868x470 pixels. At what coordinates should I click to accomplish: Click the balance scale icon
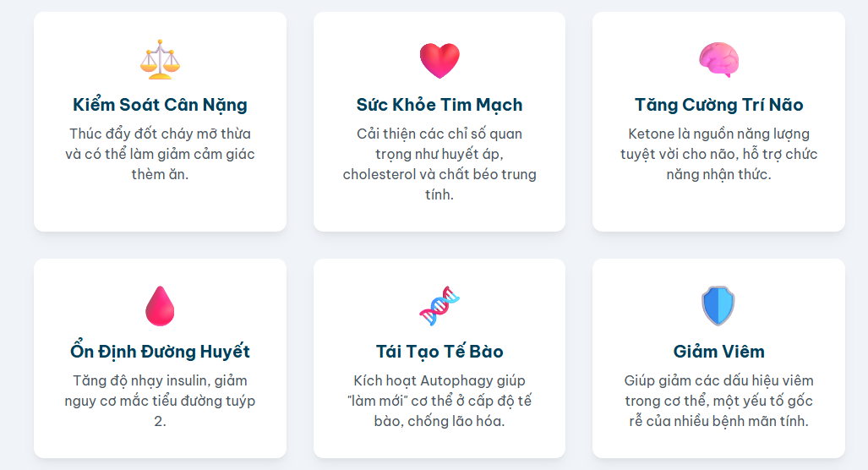[160, 60]
